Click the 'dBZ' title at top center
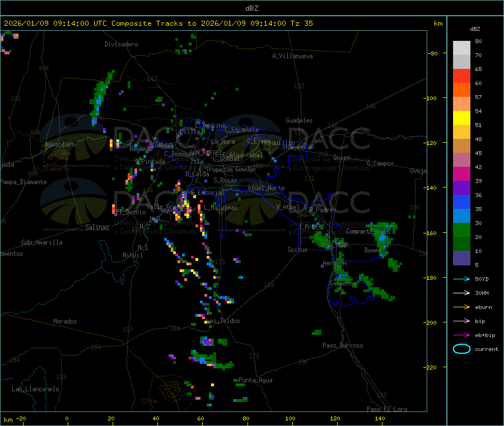Screen dimensions: 504x426 click(251, 8)
